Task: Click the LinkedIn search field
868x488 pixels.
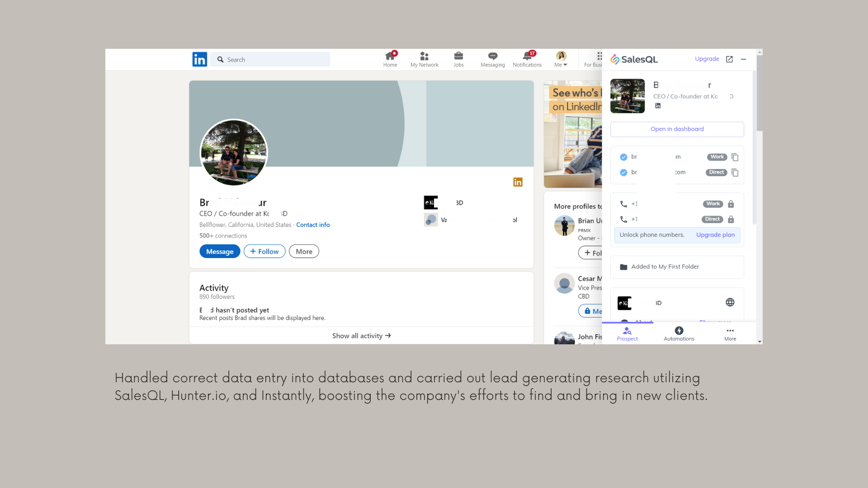Action: [x=270, y=59]
